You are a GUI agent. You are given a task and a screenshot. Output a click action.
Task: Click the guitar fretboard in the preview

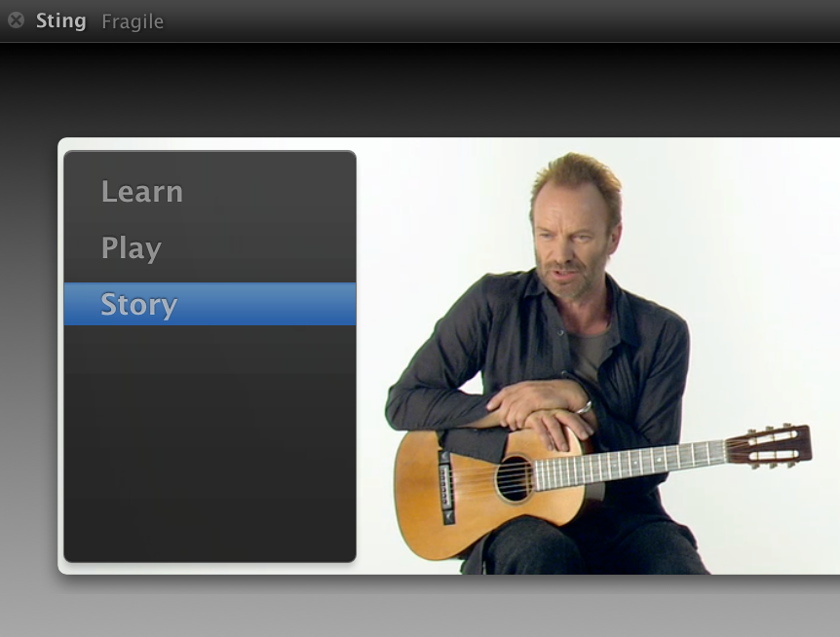(630, 466)
